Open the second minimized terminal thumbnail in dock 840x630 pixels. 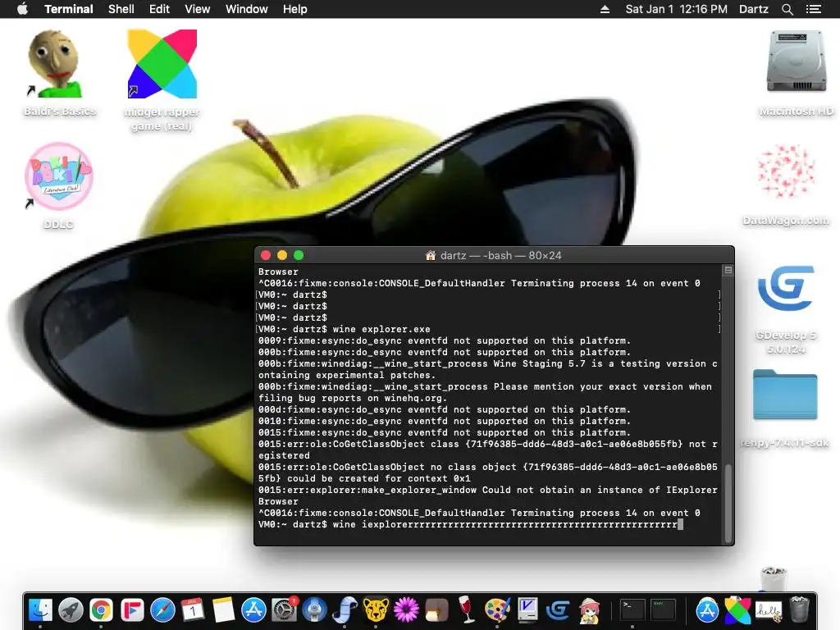coord(663,609)
